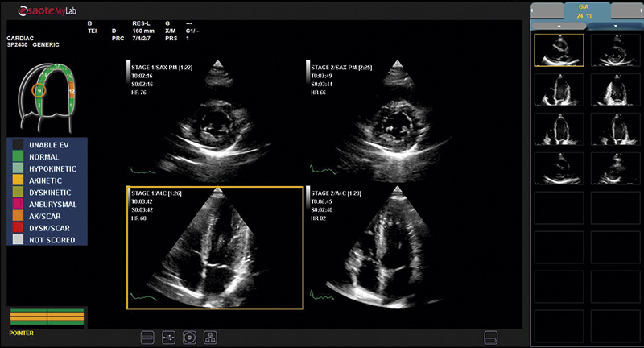Screen dimensions: 644x348
Task: Click the red DYSK/SCAR color swatch
Action: pos(18,228)
